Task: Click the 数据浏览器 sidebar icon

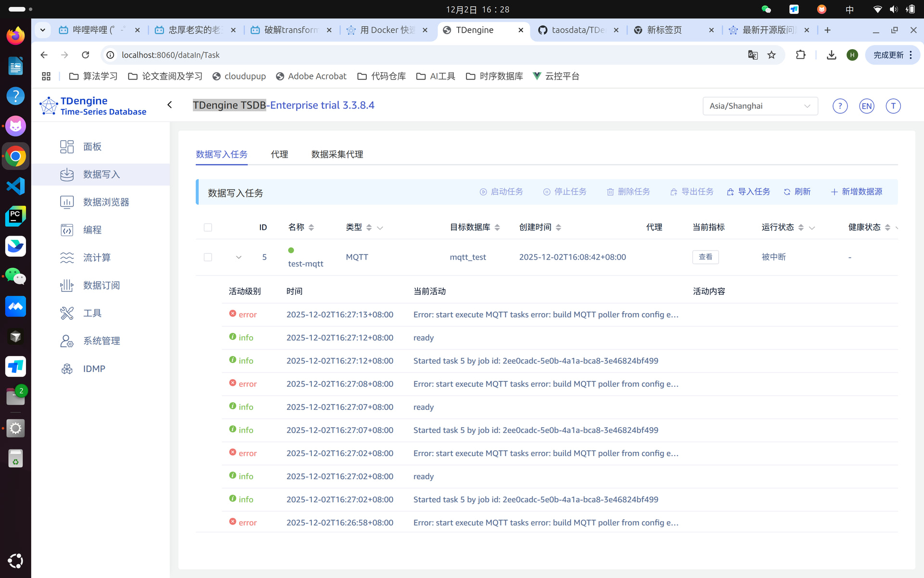Action: pos(67,202)
